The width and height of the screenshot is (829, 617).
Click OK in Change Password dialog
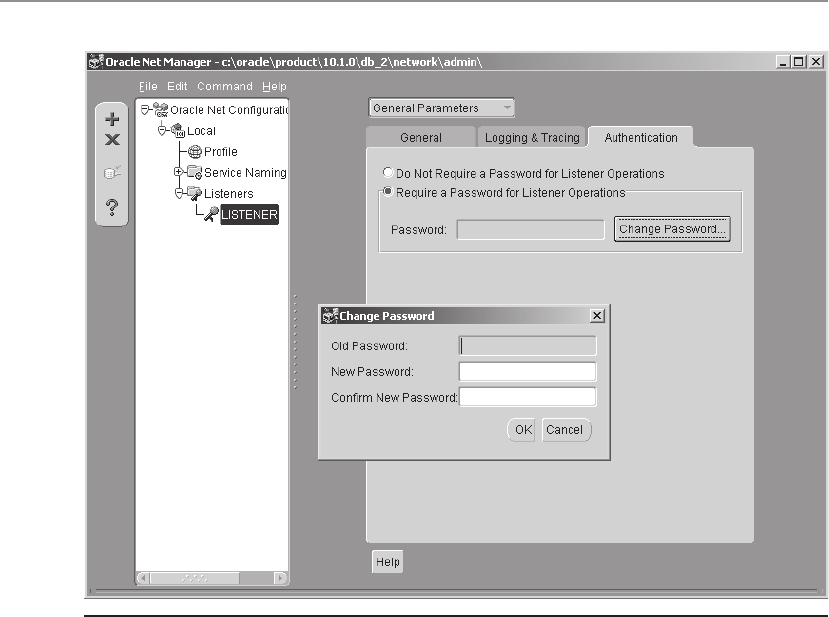[523, 430]
